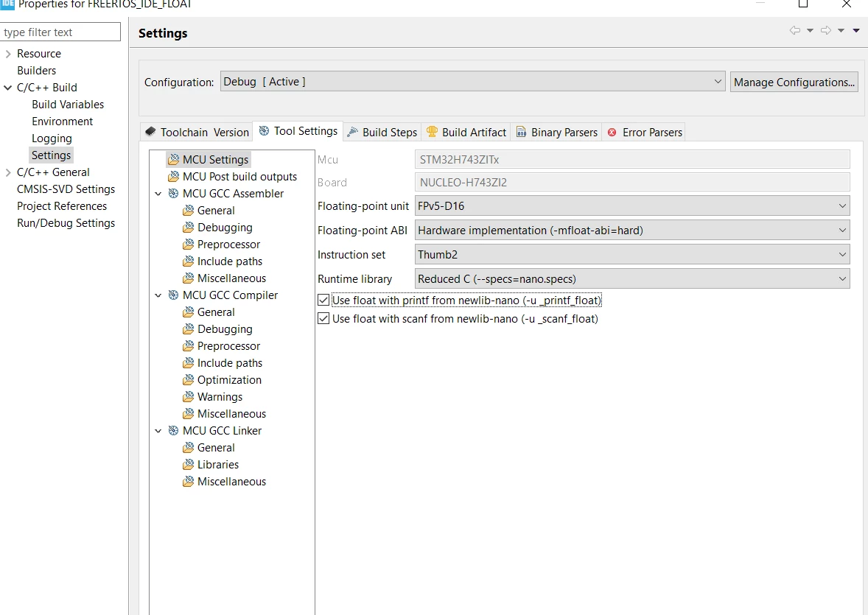Image resolution: width=868 pixels, height=615 pixels.
Task: Click the forward navigation arrow
Action: tap(826, 30)
